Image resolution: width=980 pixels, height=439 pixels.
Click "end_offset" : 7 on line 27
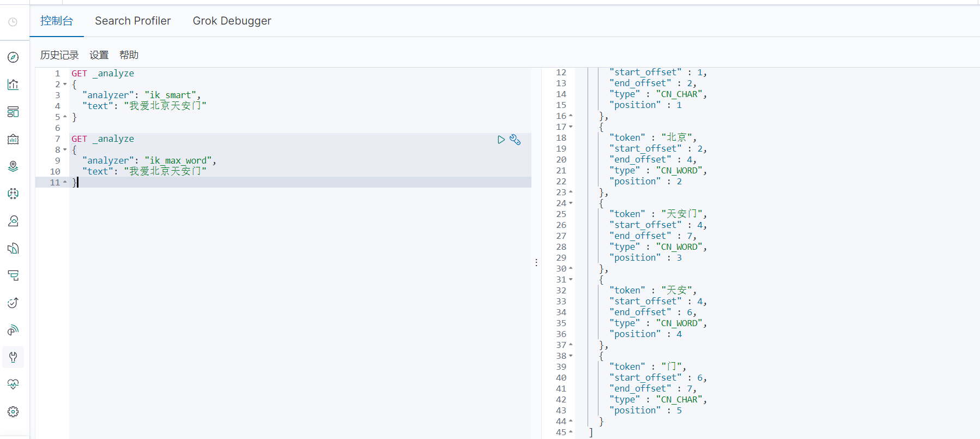pos(653,236)
